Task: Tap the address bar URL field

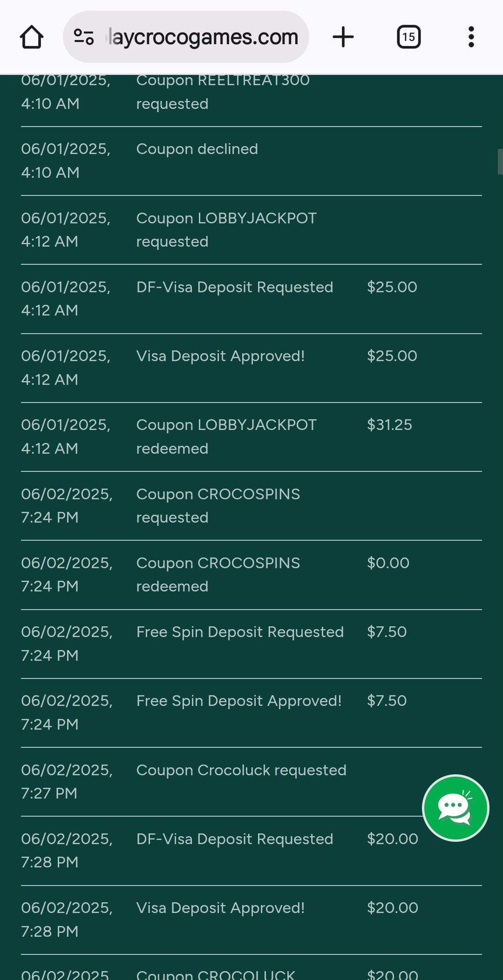Action: tap(203, 37)
